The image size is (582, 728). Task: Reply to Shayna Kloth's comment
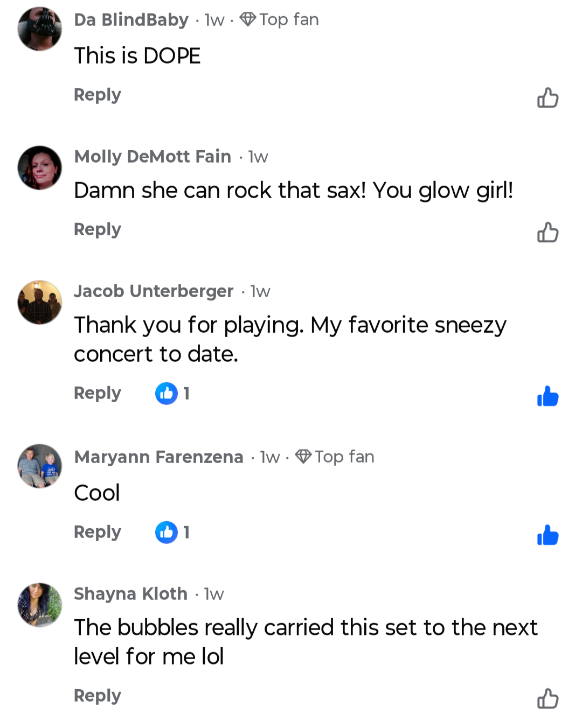tap(98, 696)
